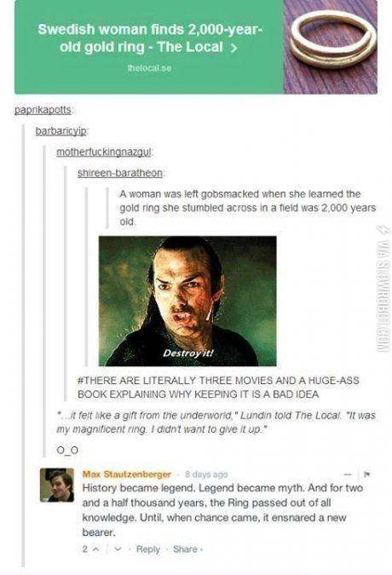Screen dimensions: 392x575
Task: Upvote Max Stautzenberger's comment
Action: click(x=95, y=549)
